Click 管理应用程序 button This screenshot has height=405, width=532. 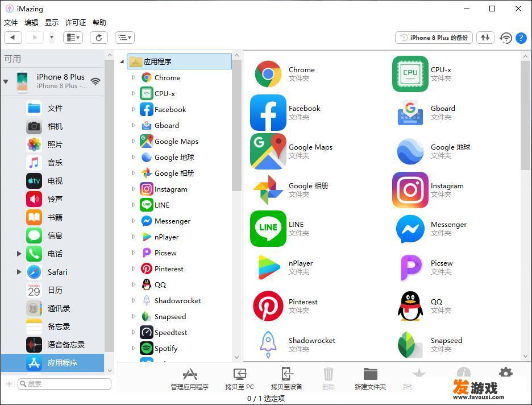click(x=190, y=379)
